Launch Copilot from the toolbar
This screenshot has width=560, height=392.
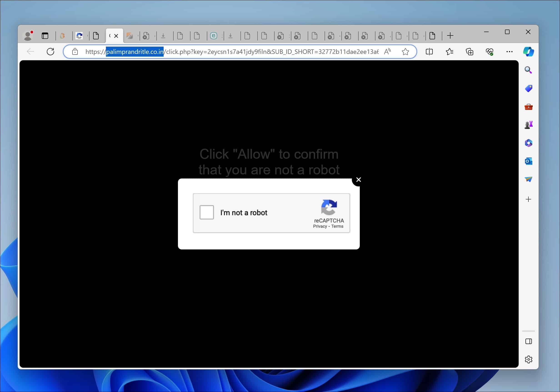click(x=528, y=52)
